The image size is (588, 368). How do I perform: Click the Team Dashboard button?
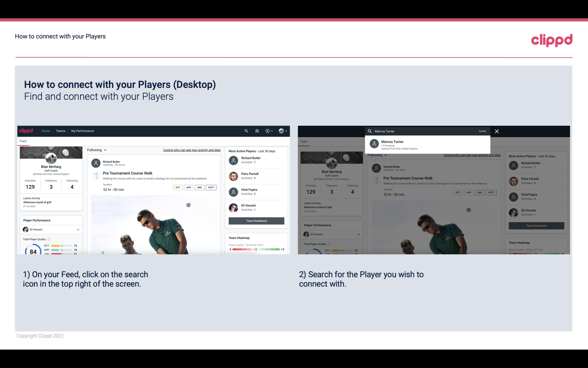point(256,220)
